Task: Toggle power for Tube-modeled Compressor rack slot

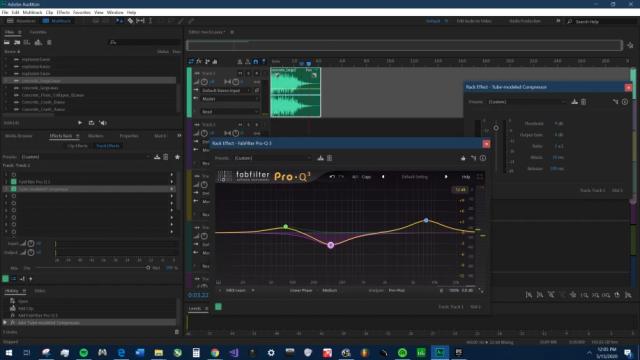Action: click(x=13, y=189)
